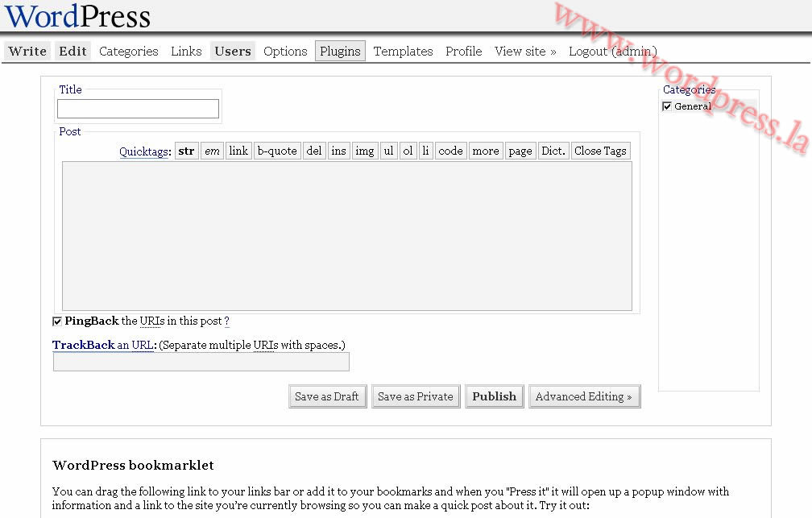
Task: Navigate to the Links page
Action: [x=186, y=52]
